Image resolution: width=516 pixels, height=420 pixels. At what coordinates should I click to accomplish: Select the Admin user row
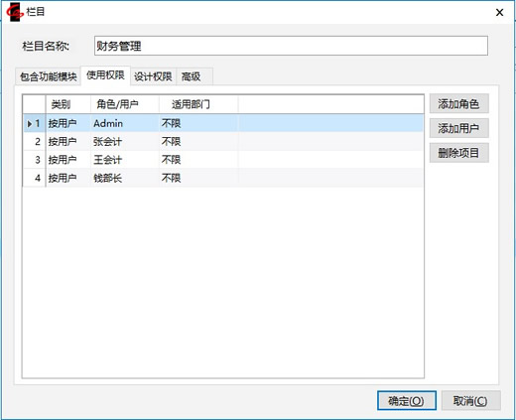pos(223,123)
